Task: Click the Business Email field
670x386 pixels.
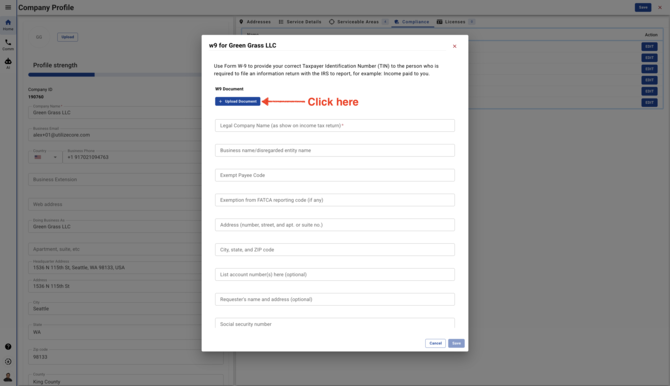Action: click(115, 135)
